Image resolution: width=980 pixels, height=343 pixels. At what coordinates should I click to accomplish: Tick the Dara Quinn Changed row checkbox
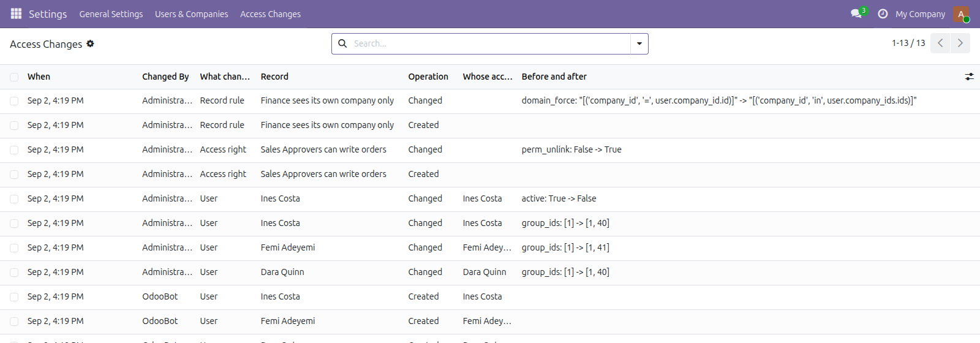[x=14, y=273]
